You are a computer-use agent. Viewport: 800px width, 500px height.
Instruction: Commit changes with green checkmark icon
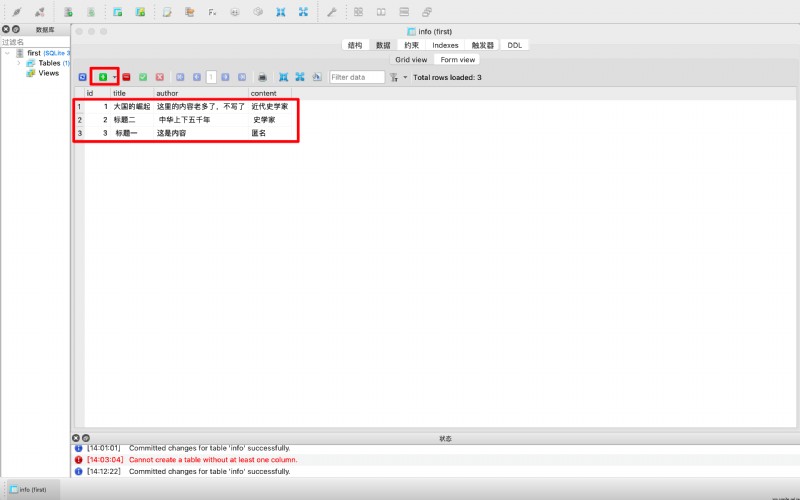click(x=143, y=77)
